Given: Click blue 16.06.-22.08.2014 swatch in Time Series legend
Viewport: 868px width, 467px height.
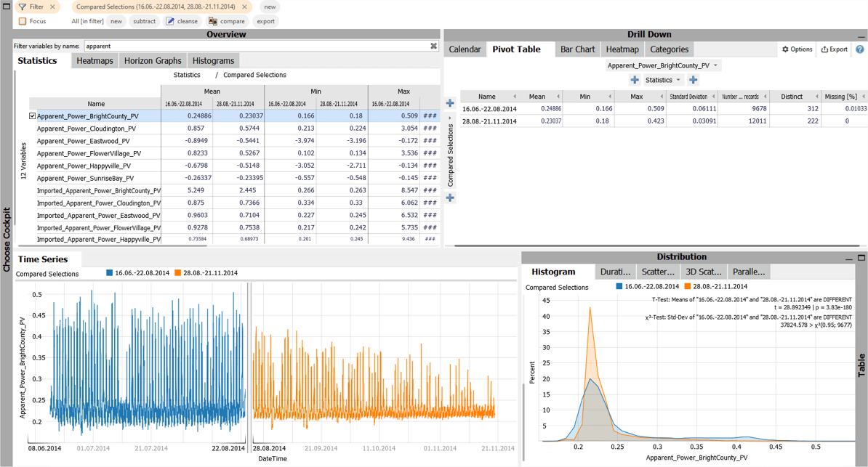Looking at the screenshot, I should coord(110,273).
